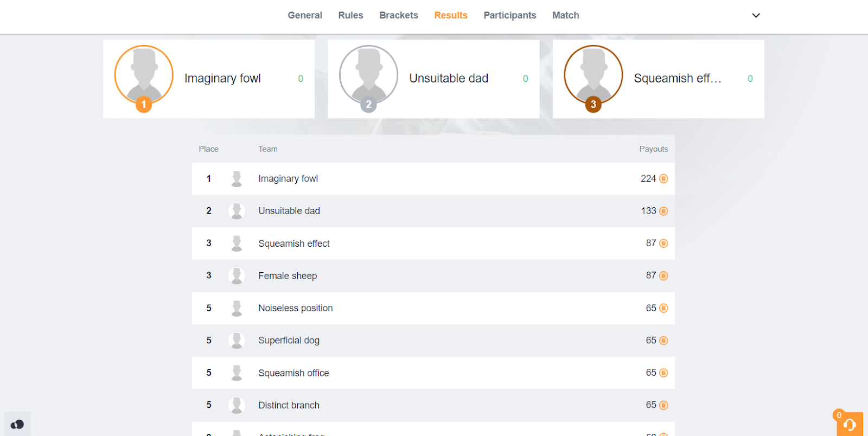Viewport: 868px width, 436px height.
Task: Open the Match tab
Action: tap(565, 15)
